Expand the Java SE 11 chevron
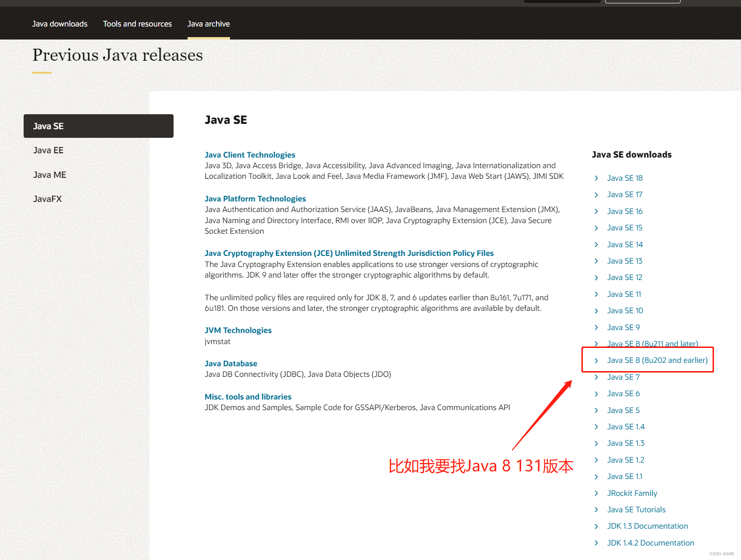Viewport: 741px width, 560px height. pyautogui.click(x=596, y=294)
